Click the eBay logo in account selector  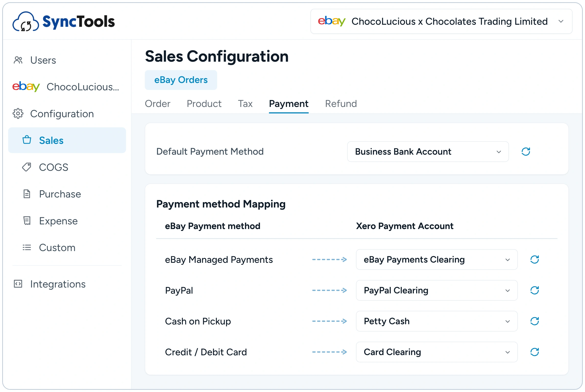(x=332, y=21)
